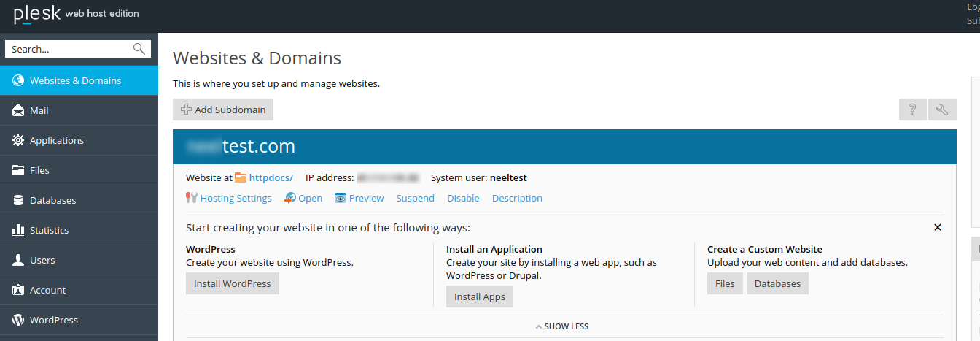
Task: Click the httpdocs folder link
Action: click(x=271, y=177)
